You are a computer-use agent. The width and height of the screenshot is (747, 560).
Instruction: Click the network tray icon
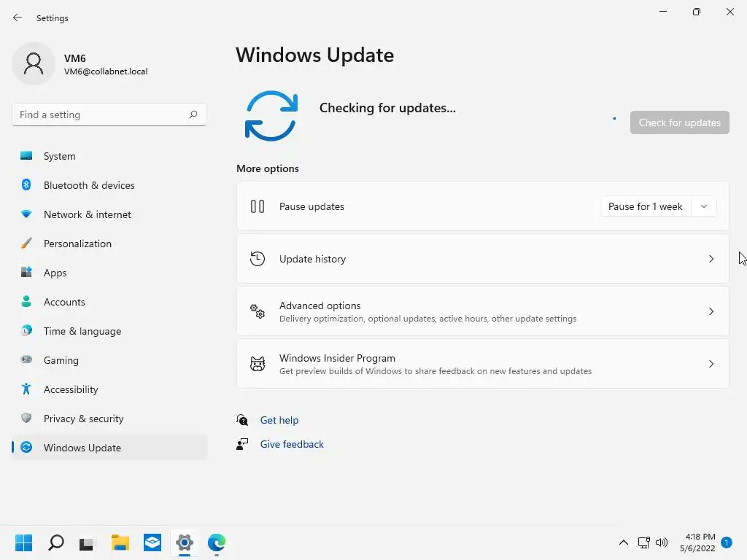click(x=643, y=542)
